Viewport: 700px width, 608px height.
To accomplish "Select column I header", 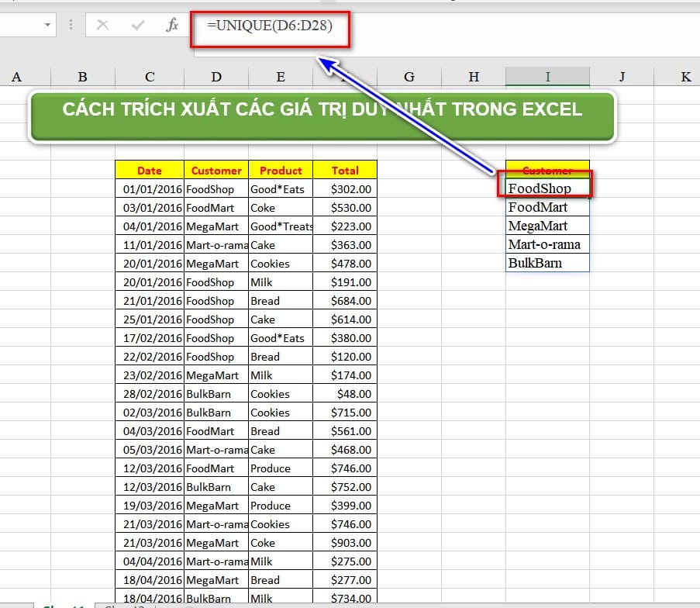I will pyautogui.click(x=547, y=77).
